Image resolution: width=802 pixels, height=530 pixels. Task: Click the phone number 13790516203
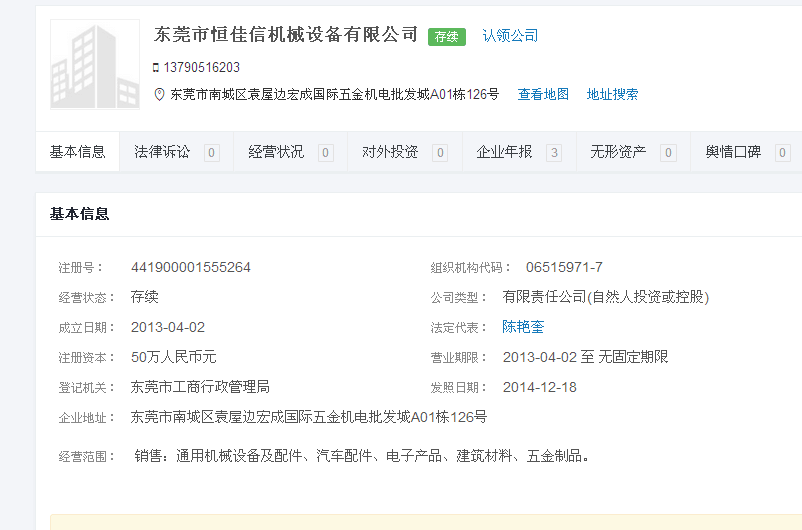pyautogui.click(x=201, y=68)
